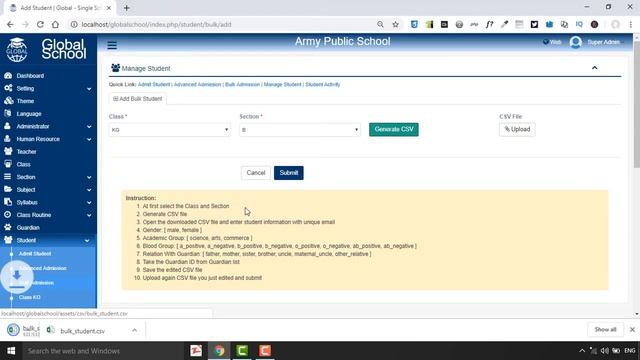Click the Windows taskbar search box
Viewport: 640px width, 360px height.
(x=103, y=351)
